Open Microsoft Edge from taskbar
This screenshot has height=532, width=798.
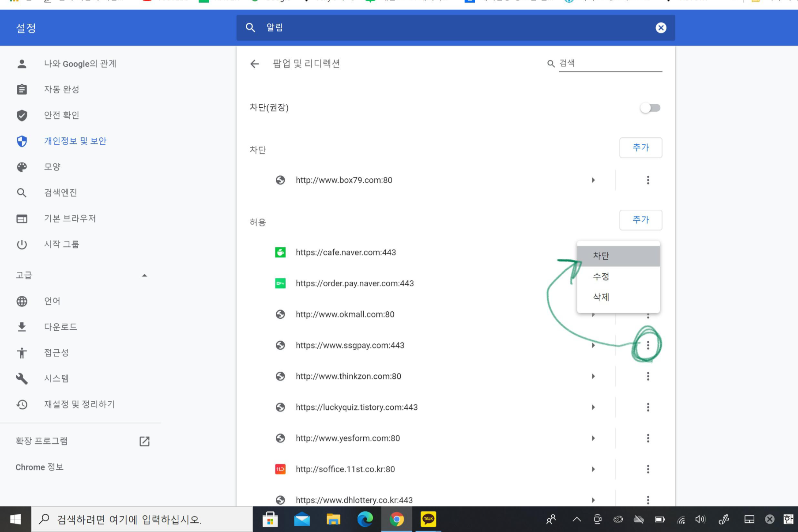pyautogui.click(x=365, y=519)
